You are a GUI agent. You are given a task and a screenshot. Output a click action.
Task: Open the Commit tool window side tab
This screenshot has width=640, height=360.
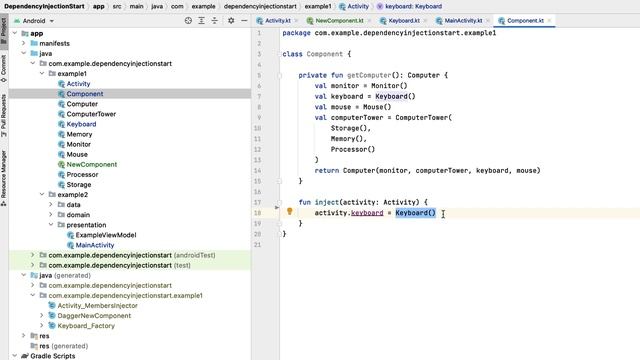tap(4, 68)
